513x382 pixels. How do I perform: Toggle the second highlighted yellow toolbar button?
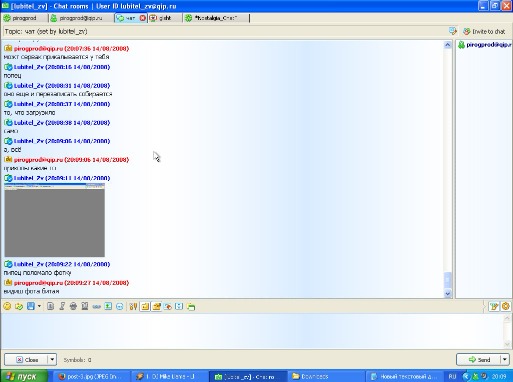coord(156,306)
